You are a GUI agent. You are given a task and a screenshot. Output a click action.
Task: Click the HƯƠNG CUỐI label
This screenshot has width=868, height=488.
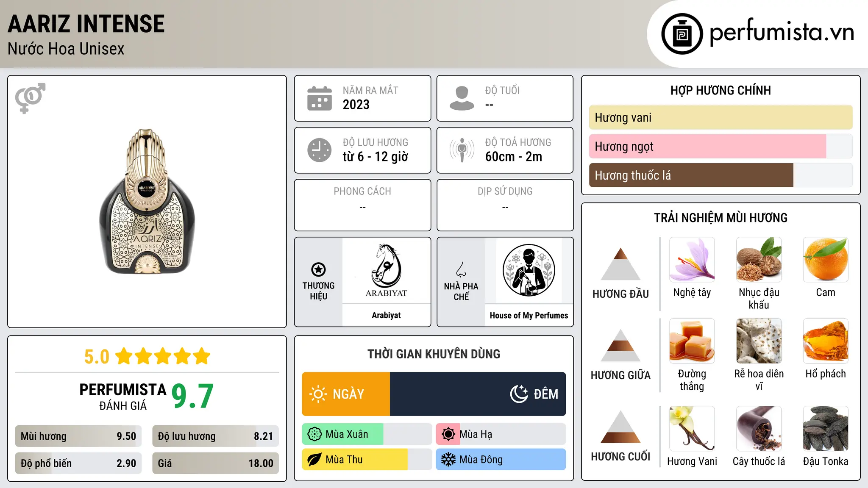click(620, 457)
